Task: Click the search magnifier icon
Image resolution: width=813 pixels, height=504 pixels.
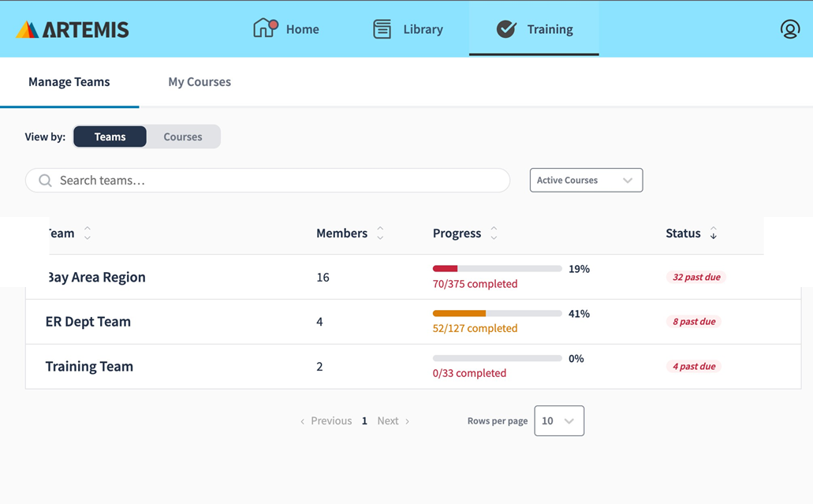Action: pos(46,181)
